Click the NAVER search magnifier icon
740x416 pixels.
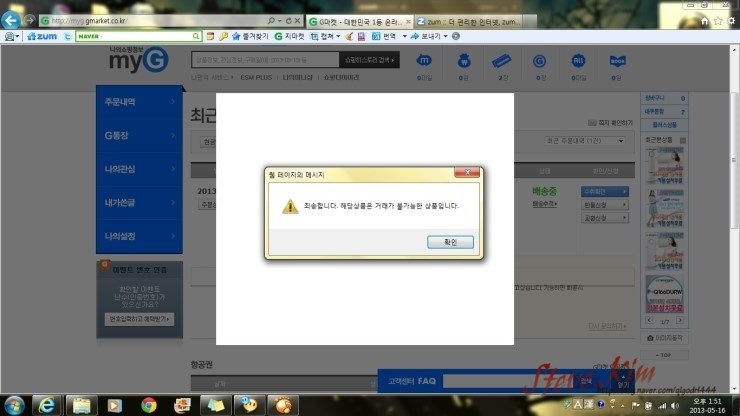[x=196, y=36]
